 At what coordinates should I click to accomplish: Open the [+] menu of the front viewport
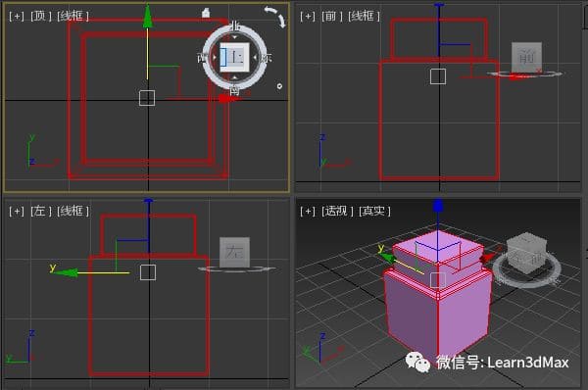click(308, 16)
